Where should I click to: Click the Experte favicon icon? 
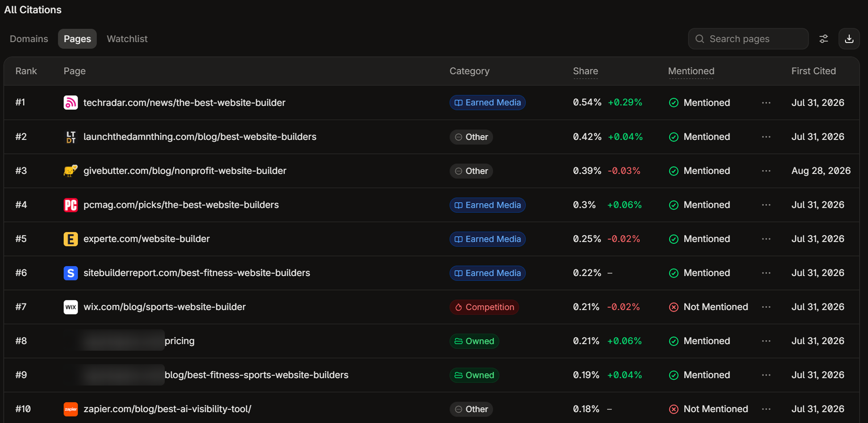point(71,239)
